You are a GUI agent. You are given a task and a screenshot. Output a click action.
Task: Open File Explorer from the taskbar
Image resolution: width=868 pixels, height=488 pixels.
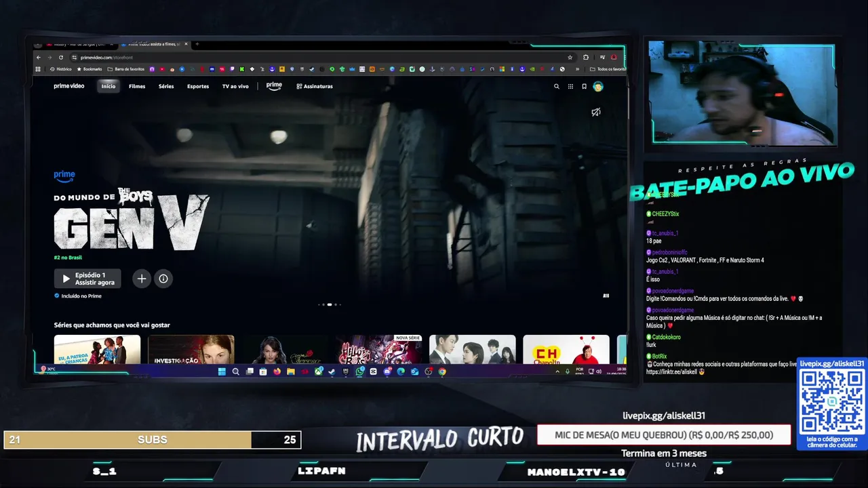[290, 371]
